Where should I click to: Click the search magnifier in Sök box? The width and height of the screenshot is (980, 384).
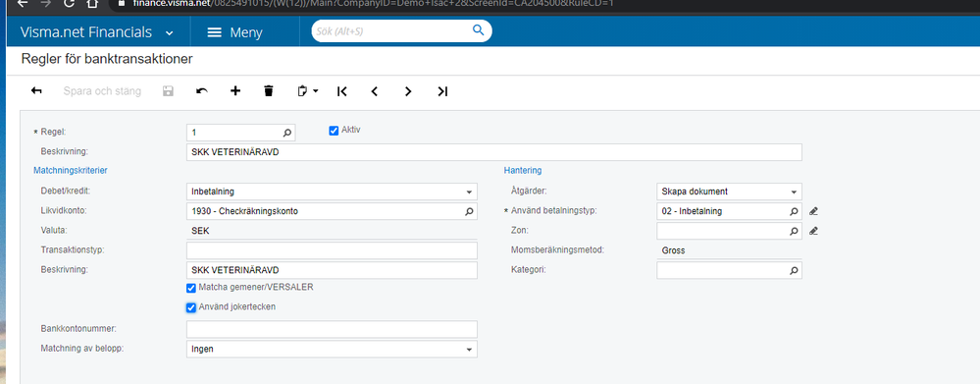pos(478,30)
